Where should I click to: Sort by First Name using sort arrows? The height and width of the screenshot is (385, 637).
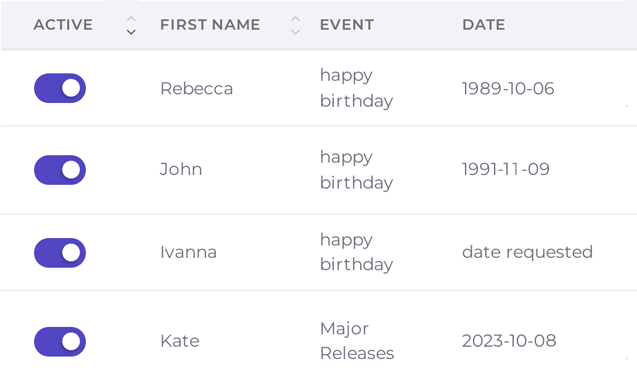pyautogui.click(x=295, y=25)
